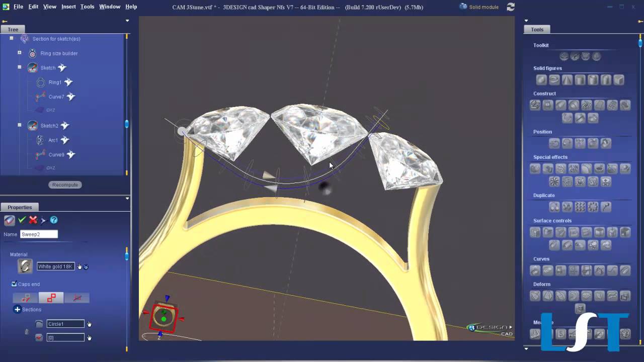644x362 pixels.
Task: Click the Properties panel scrollbar handle
Action: [x=127, y=256]
